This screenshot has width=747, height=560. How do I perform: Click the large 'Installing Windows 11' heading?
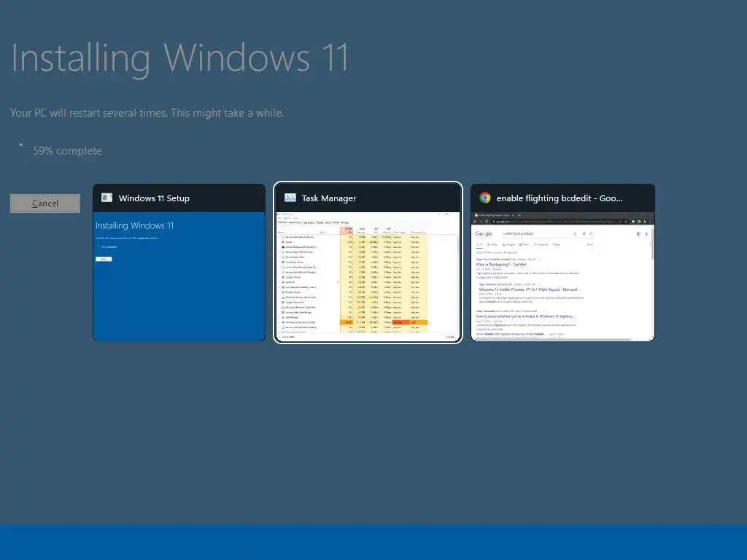pos(179,58)
